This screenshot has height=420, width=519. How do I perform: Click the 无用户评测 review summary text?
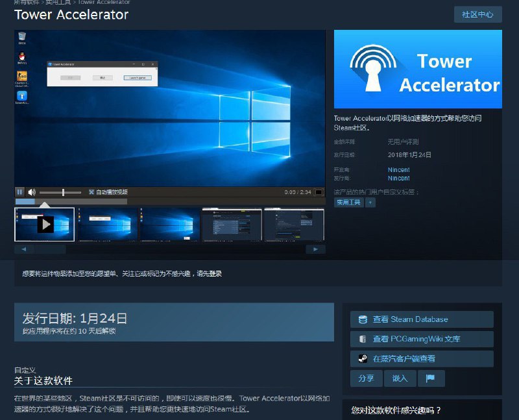(x=403, y=142)
